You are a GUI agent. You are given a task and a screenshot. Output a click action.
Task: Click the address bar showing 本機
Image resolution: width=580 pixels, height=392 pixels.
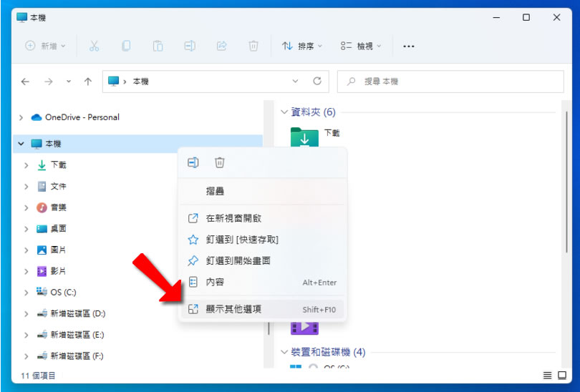tap(216, 82)
